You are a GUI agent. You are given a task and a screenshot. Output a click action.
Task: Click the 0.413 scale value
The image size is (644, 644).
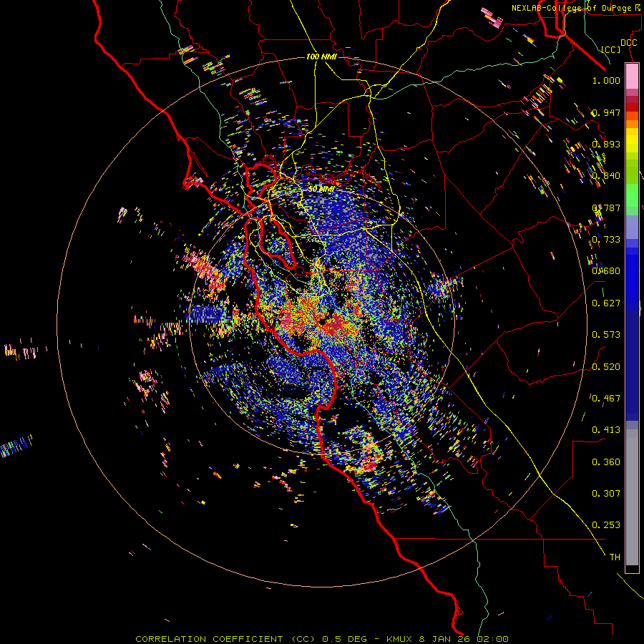pyautogui.click(x=606, y=430)
